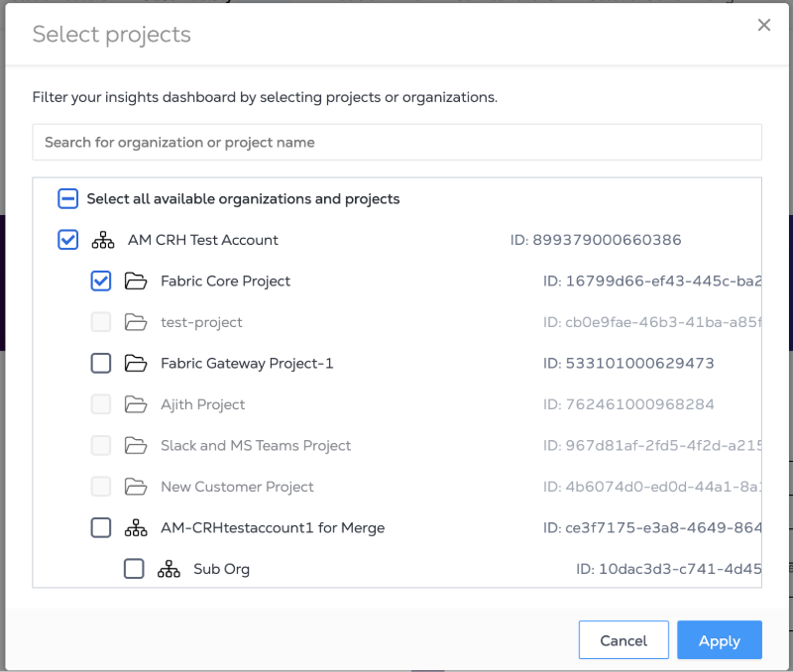Image resolution: width=793 pixels, height=672 pixels.
Task: Check the Sub Org checkbox
Action: coord(134,569)
